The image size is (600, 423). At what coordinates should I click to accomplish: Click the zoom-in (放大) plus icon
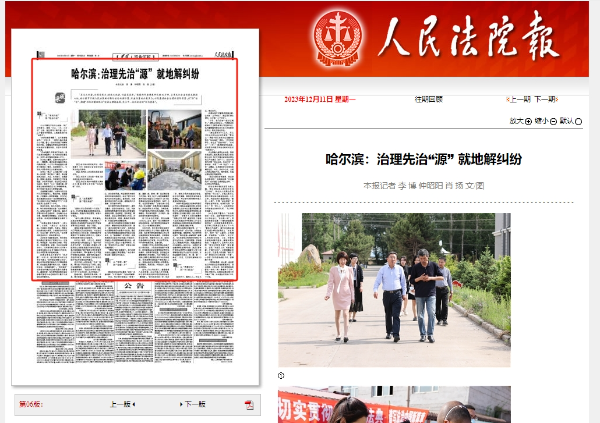click(528, 121)
